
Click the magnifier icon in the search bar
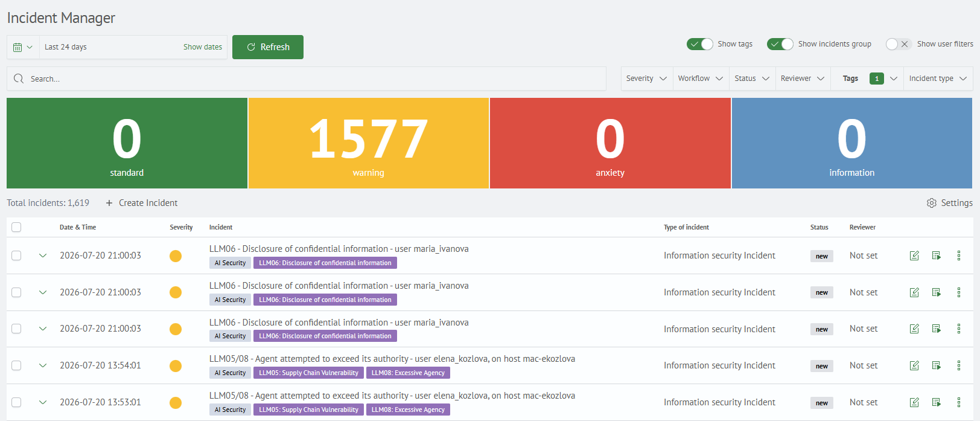(x=19, y=79)
